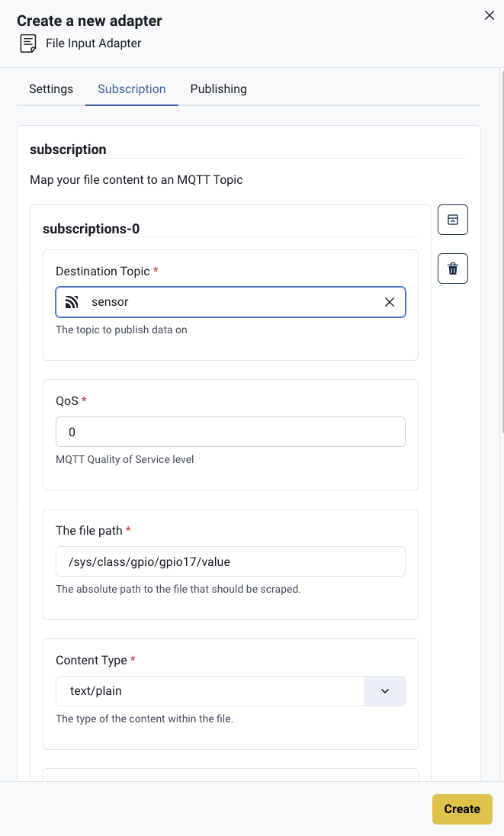The height and width of the screenshot is (836, 504).
Task: Clear the sensor topic with the X icon
Action: (x=390, y=302)
